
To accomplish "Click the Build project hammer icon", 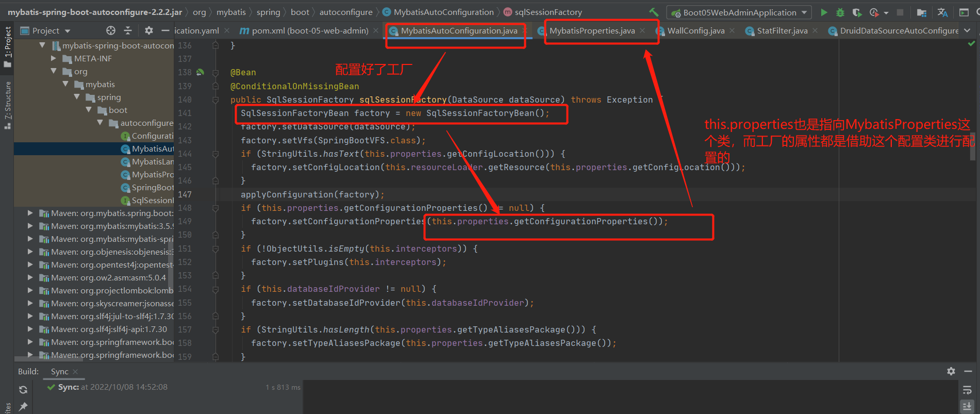I will point(654,12).
